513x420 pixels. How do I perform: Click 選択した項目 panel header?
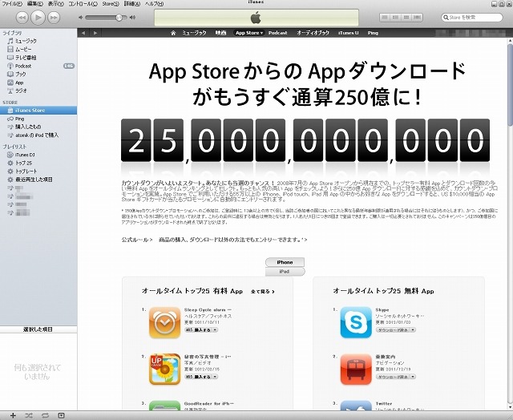38,329
